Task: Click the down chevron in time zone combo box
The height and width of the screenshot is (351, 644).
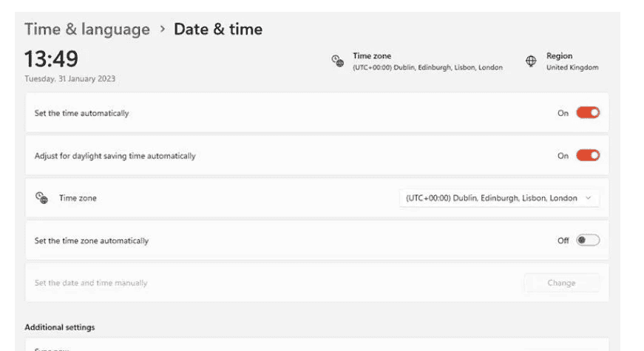Action: pyautogui.click(x=589, y=198)
